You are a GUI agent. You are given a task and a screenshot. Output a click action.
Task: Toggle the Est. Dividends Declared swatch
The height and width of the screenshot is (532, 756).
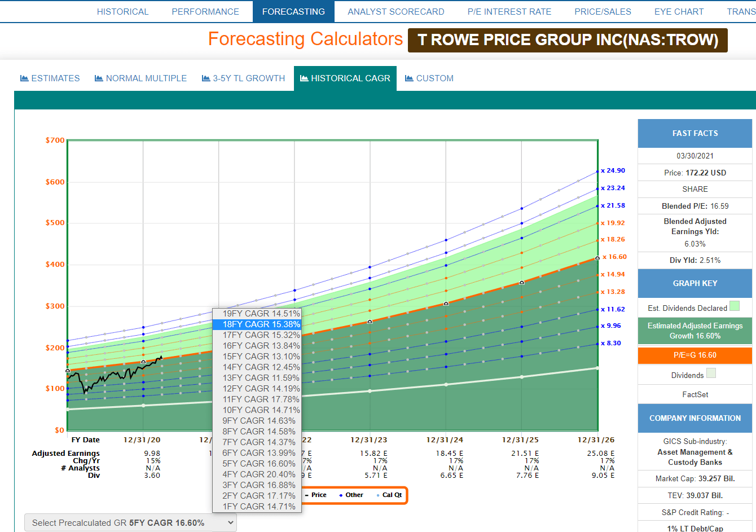tap(735, 306)
